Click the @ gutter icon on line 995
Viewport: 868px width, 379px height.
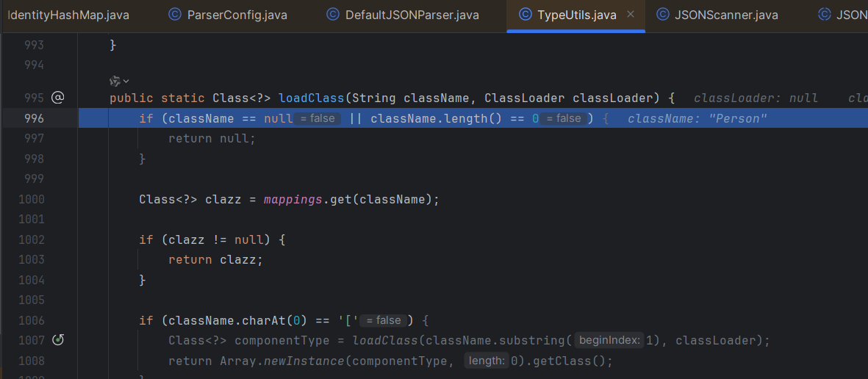(58, 98)
